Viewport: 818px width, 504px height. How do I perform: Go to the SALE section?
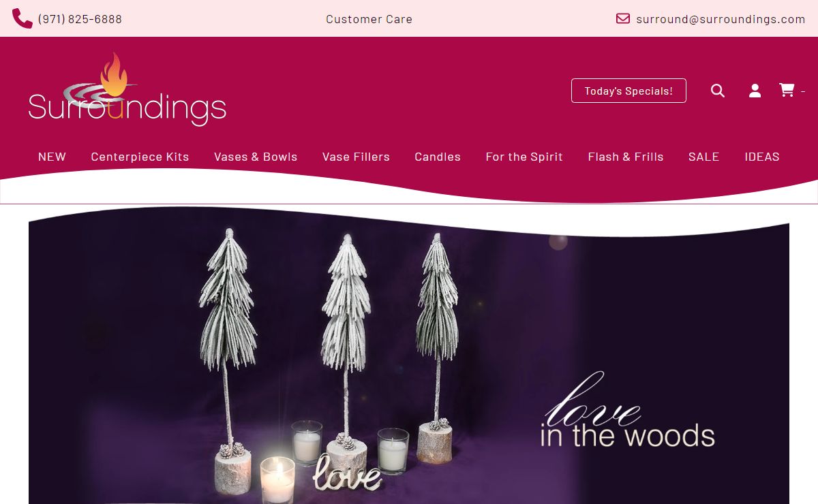click(x=703, y=157)
